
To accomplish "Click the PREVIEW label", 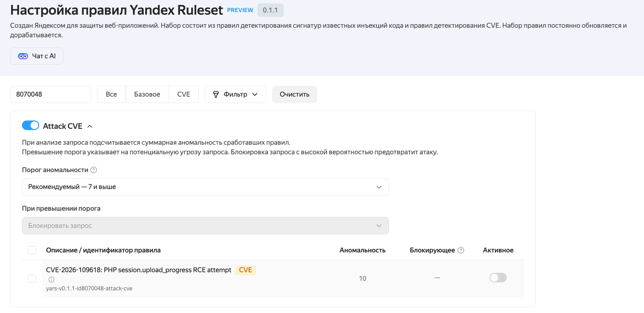I will coord(240,10).
